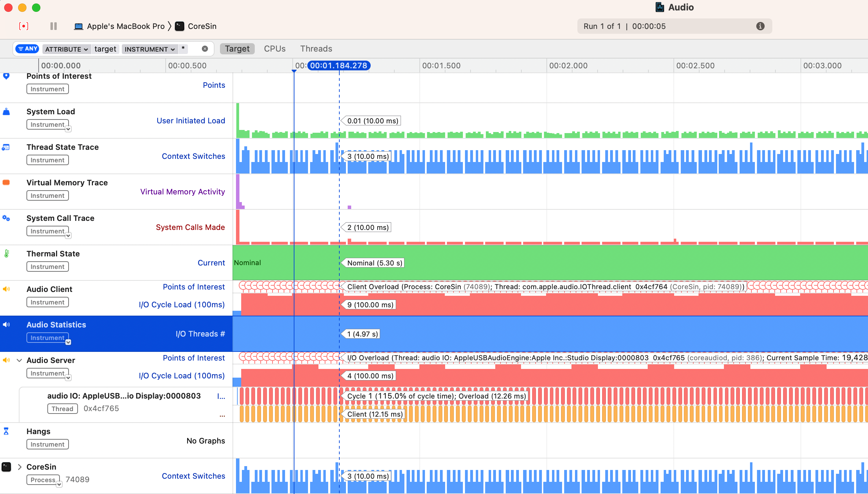Clear the filter search field
Screen dimensions: 868x494
click(x=205, y=49)
